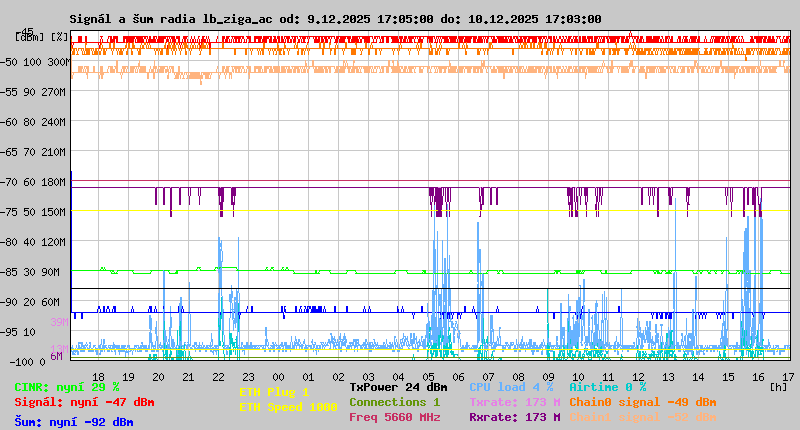Image resolution: width=800 pixels, height=430 pixels.
Task: Select the pink Txrate legend entry
Action: pos(514,402)
